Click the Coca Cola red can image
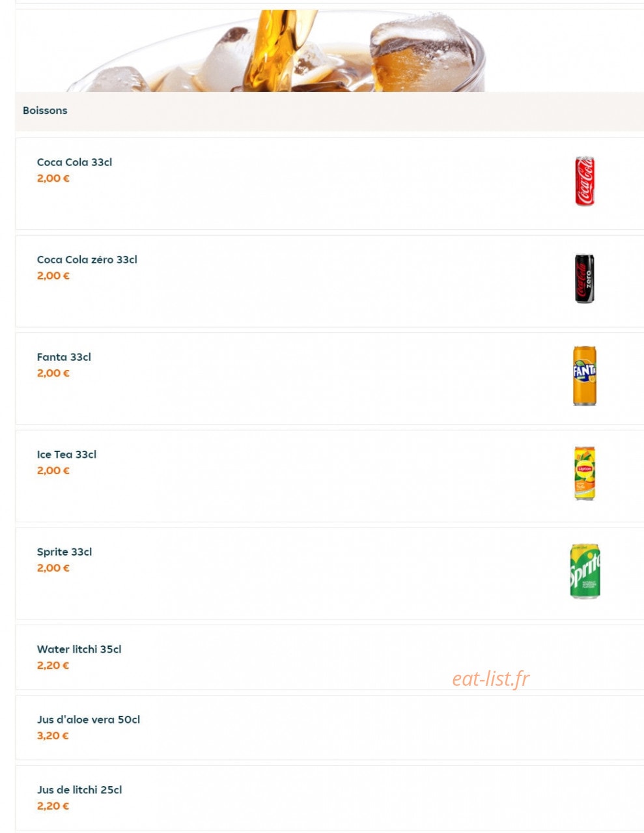644x833 pixels. point(584,181)
